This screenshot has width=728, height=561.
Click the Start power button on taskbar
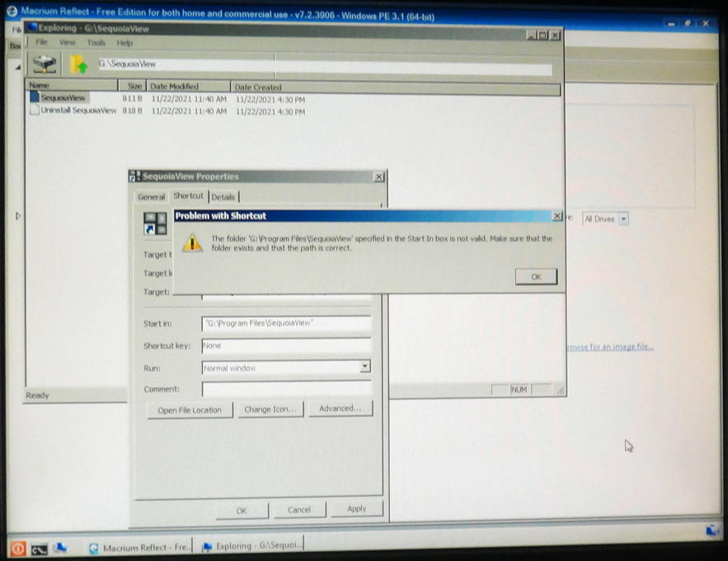[17, 549]
